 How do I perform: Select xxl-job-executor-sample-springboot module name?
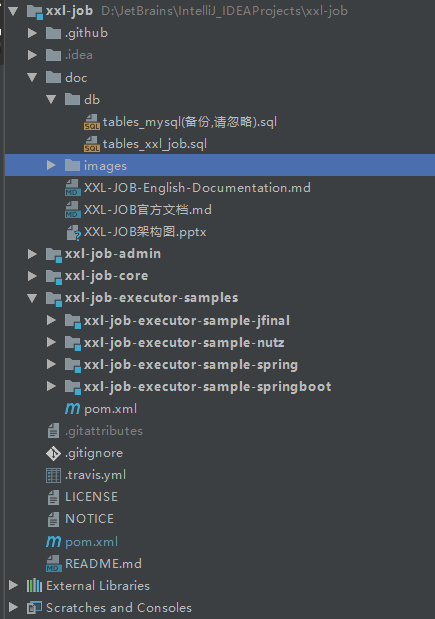point(208,387)
